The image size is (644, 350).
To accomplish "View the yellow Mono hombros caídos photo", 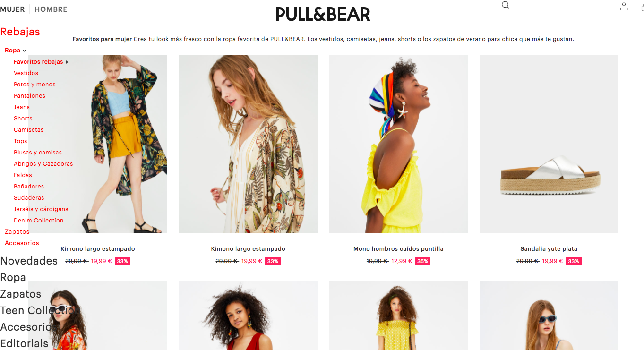I will pyautogui.click(x=399, y=144).
